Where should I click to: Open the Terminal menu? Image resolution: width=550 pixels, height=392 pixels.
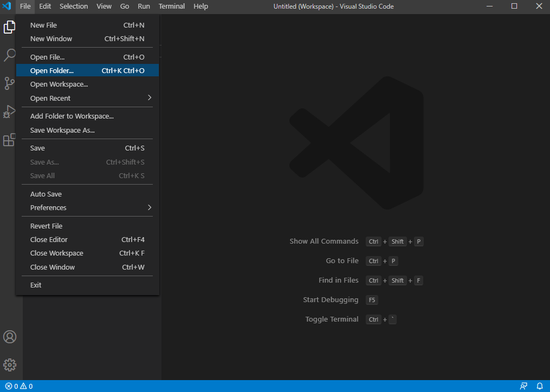tap(172, 6)
